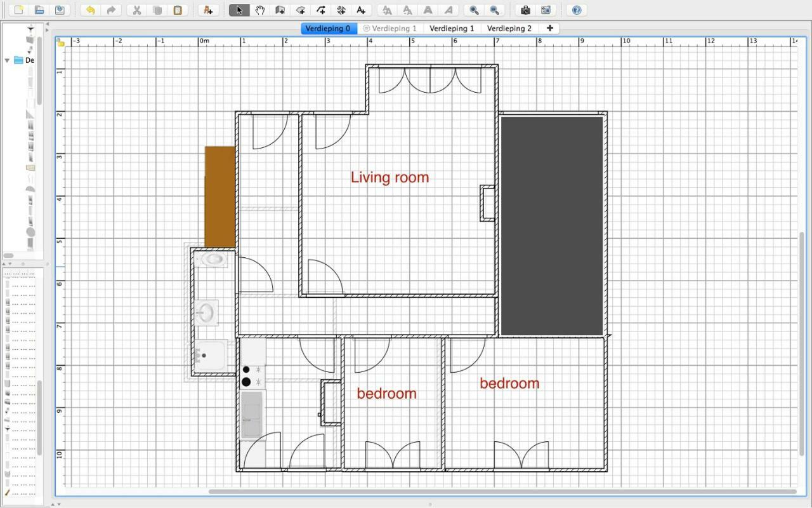Screen dimensions: 812x508
Task: Create a new home with the New icon
Action: (x=19, y=10)
